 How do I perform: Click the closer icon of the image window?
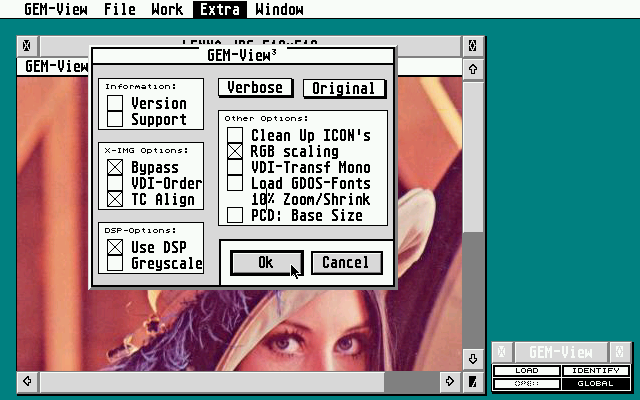coord(27,45)
